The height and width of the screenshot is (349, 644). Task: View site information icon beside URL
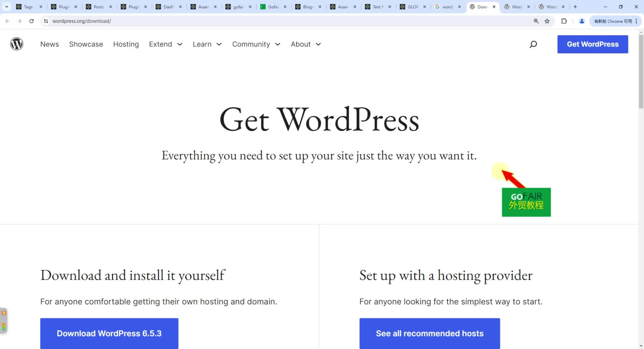[x=46, y=21]
